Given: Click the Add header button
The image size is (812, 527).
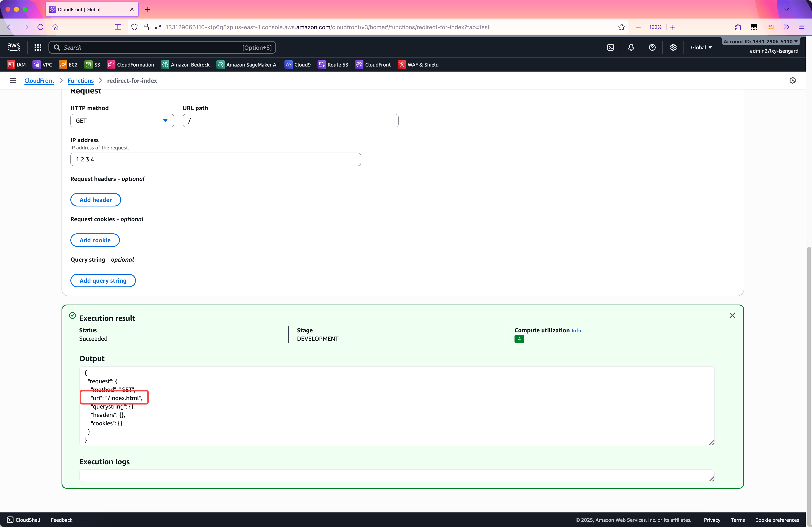Looking at the screenshot, I should click(95, 200).
